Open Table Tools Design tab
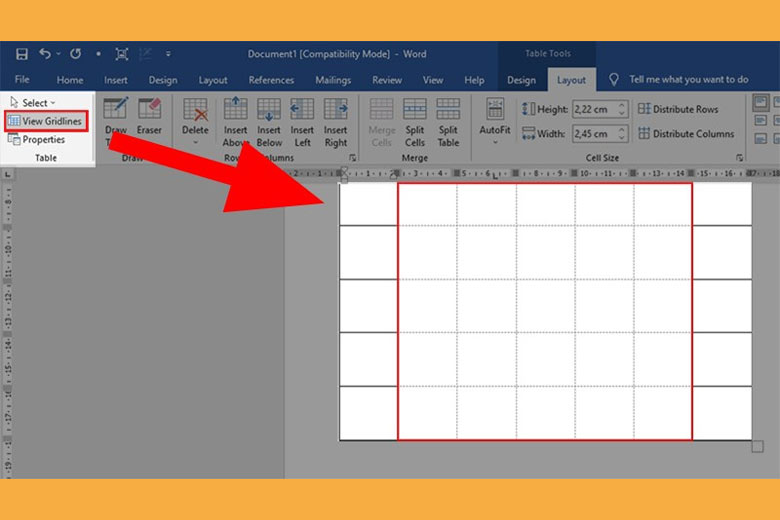 (x=521, y=80)
